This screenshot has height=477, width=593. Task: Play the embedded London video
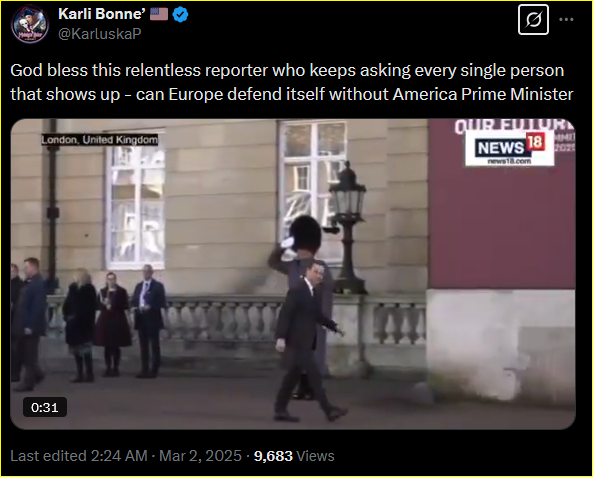coord(293,274)
